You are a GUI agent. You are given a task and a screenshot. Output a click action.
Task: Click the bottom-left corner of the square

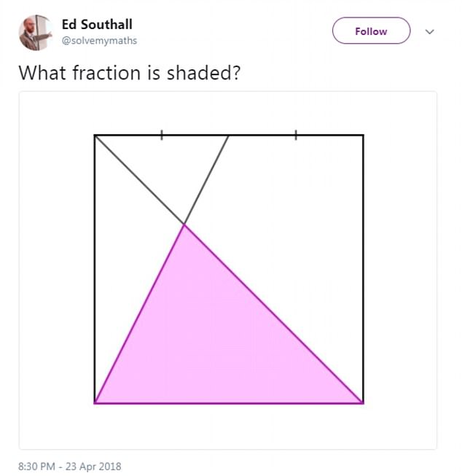(95, 402)
